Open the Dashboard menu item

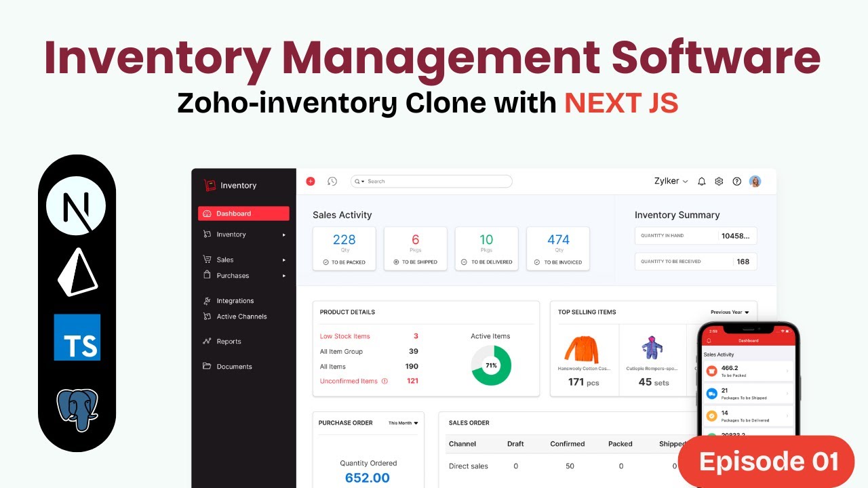click(243, 213)
